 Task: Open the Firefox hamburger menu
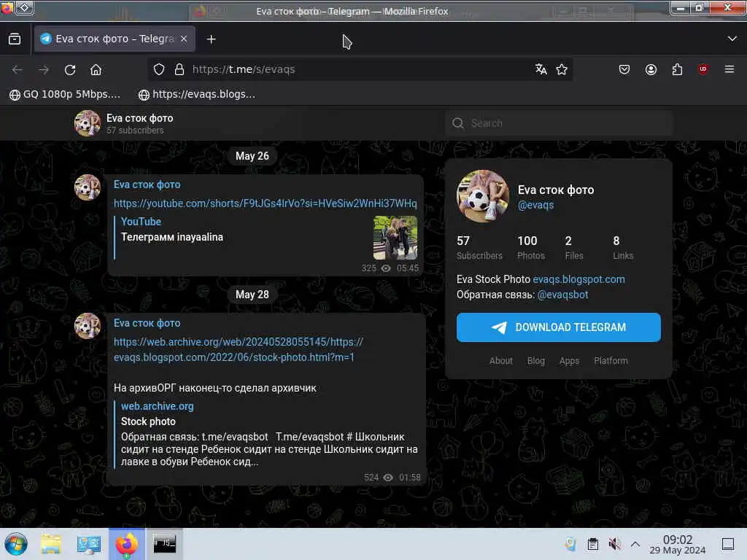click(x=729, y=69)
